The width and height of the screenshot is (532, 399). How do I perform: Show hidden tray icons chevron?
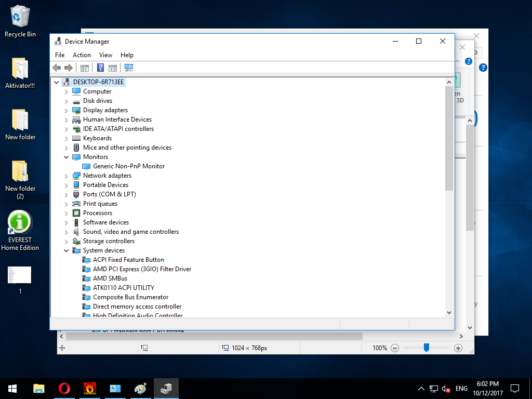point(421,389)
